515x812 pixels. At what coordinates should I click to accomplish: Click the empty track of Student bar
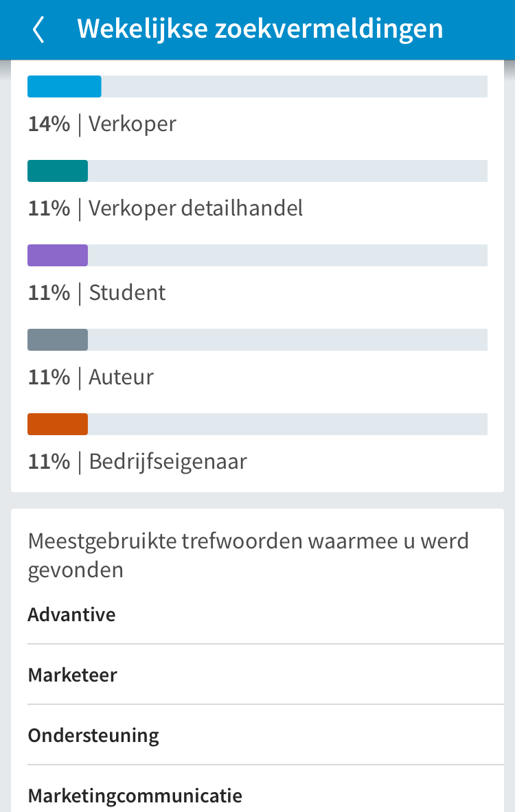[x=288, y=255]
